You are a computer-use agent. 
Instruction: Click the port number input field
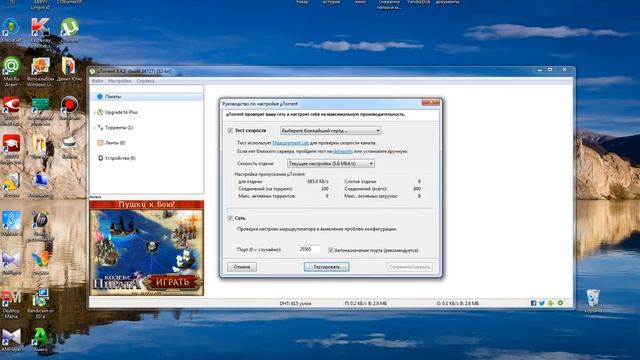pyautogui.click(x=309, y=249)
